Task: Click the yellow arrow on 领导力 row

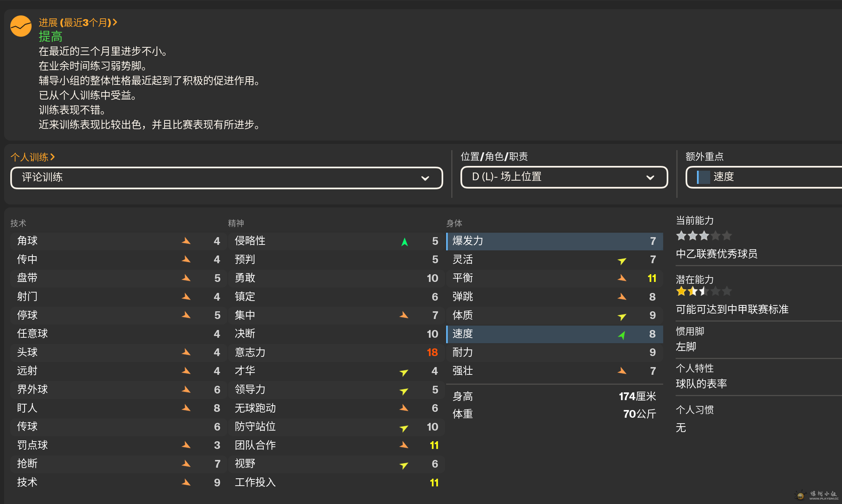Action: click(404, 391)
